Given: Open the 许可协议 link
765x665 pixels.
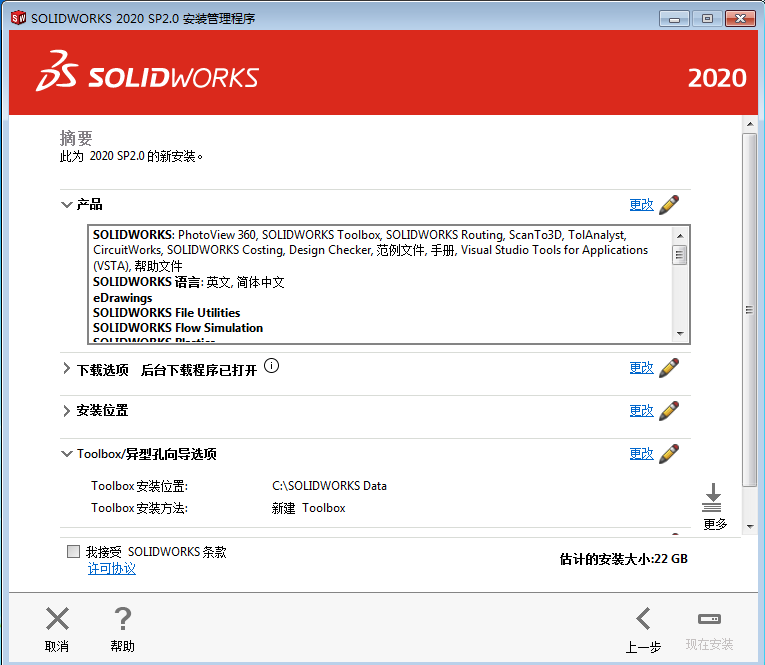Looking at the screenshot, I should click(111, 569).
